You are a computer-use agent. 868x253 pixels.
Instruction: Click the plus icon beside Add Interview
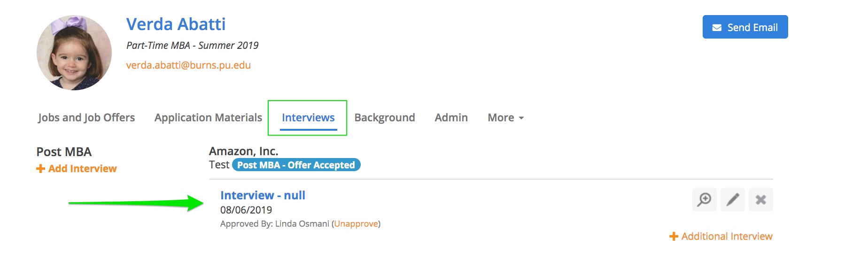click(41, 169)
